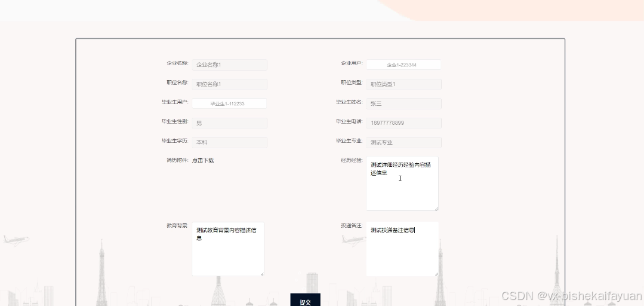Focus the 教育背景 text area

point(228,249)
